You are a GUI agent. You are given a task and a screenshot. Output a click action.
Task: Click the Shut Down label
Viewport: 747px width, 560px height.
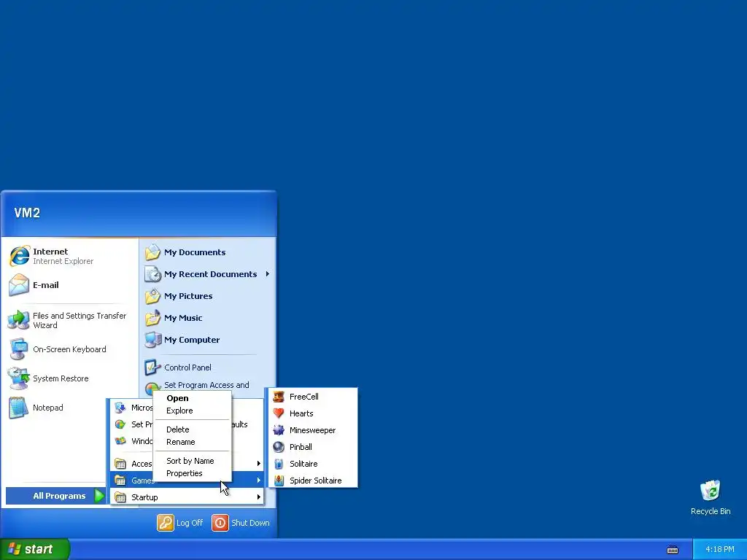[250, 523]
